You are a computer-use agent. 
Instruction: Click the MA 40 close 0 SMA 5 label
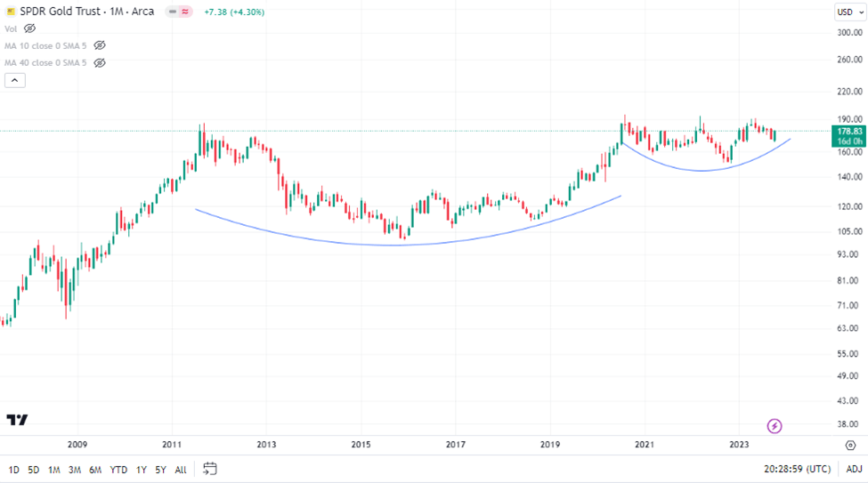click(45, 63)
